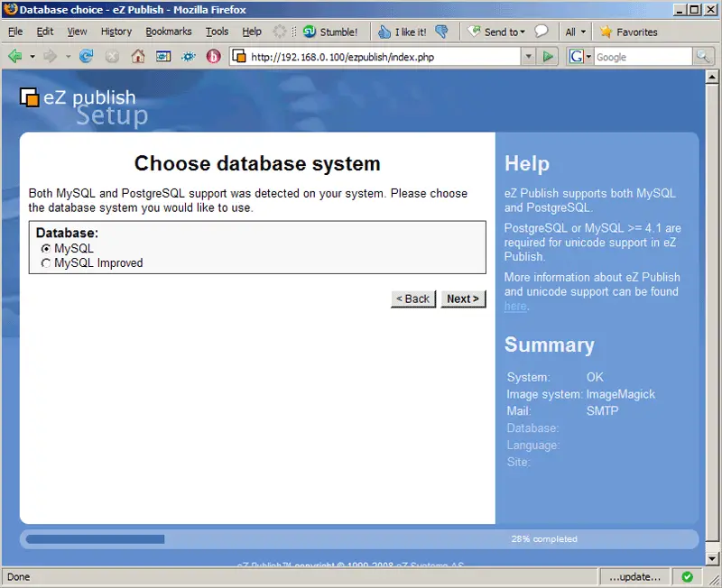The width and height of the screenshot is (722, 588).
Task: Open the back history dropdown arrow
Action: pos(32,57)
